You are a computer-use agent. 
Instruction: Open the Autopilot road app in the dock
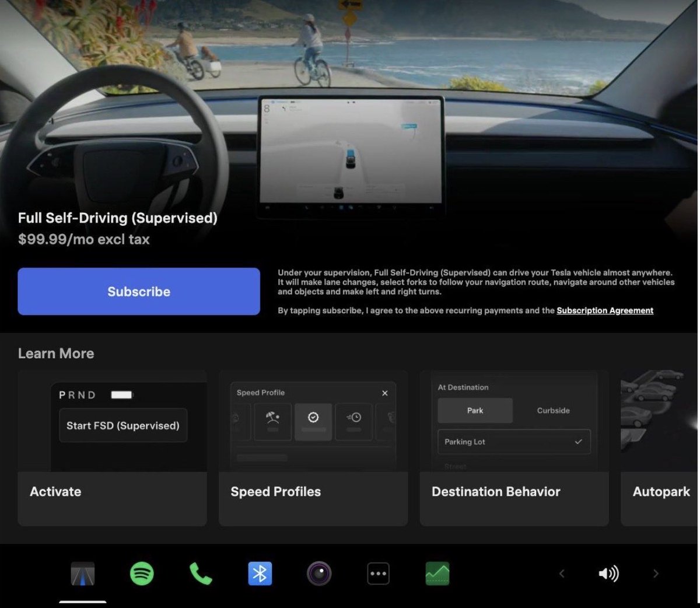[x=83, y=574]
